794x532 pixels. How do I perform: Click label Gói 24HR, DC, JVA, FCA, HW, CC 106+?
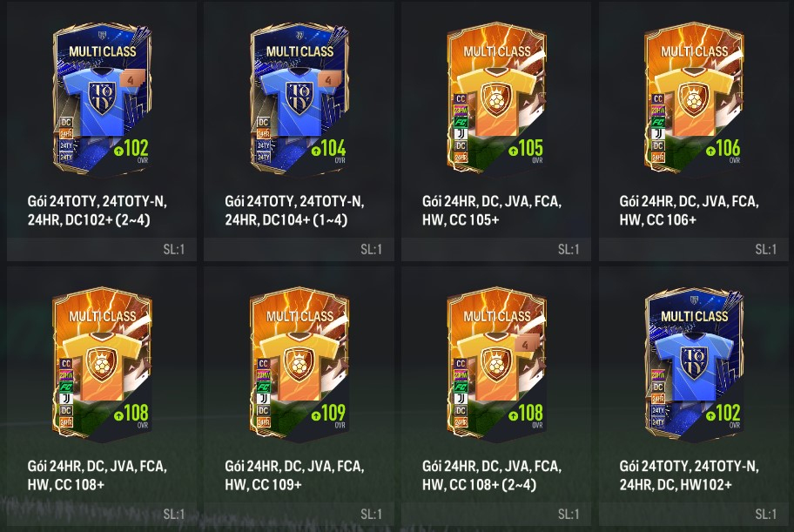[689, 211]
